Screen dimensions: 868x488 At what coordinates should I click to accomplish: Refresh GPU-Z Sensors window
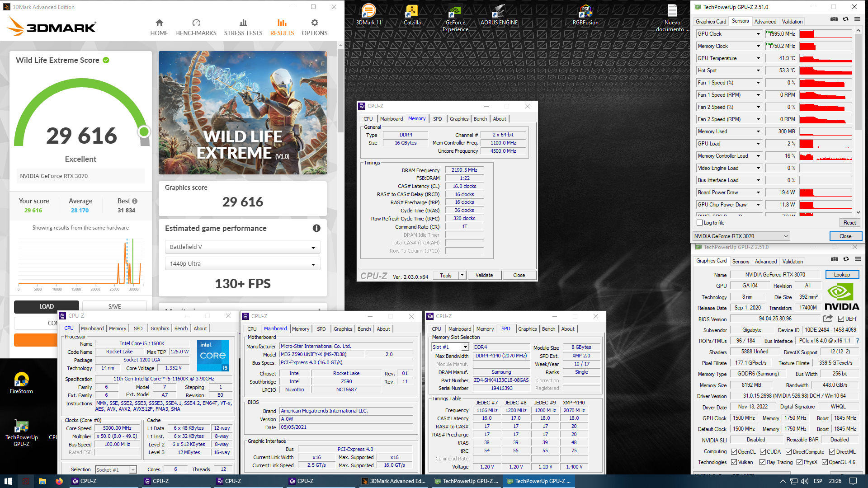[x=845, y=19]
